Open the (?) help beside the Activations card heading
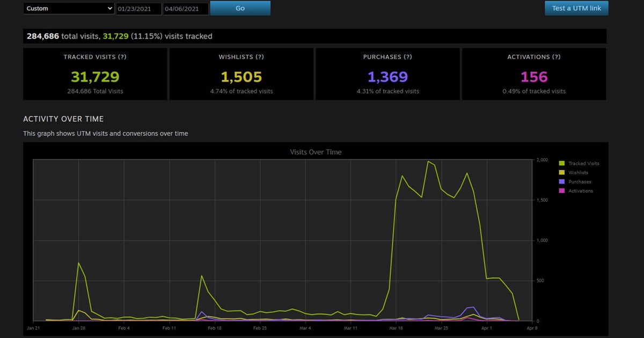644x338 pixels. pyautogui.click(x=557, y=57)
